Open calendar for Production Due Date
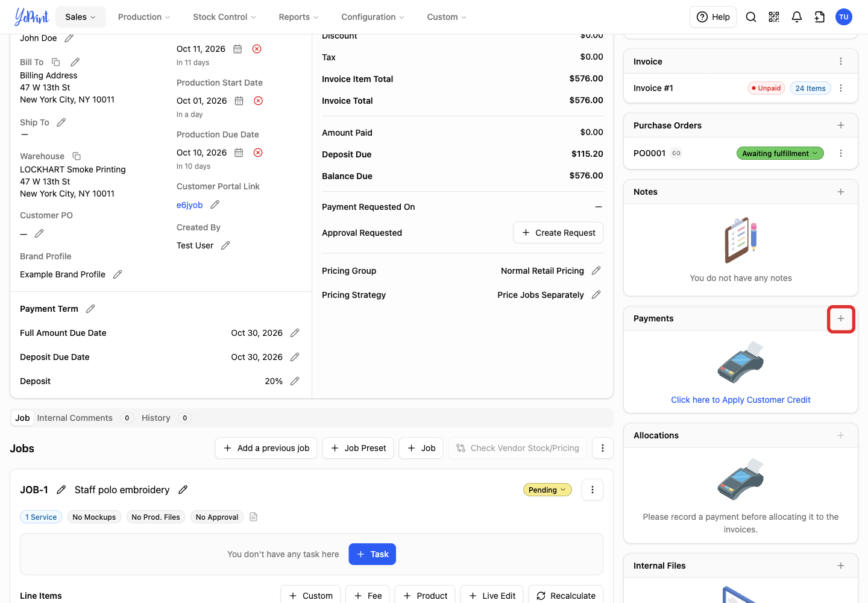This screenshot has width=868, height=603. pyautogui.click(x=239, y=153)
